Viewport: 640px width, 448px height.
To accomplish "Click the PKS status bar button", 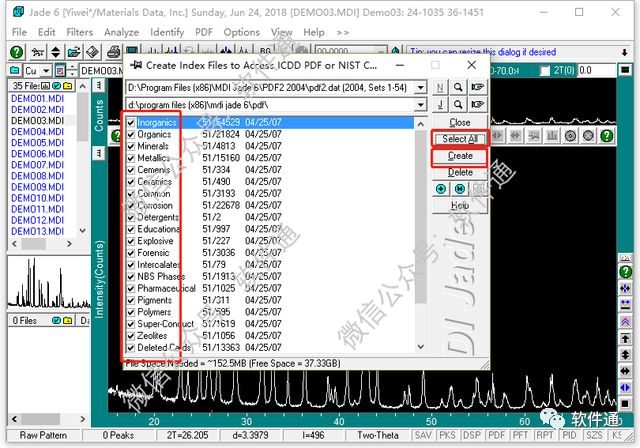I will pyautogui.click(x=447, y=435).
